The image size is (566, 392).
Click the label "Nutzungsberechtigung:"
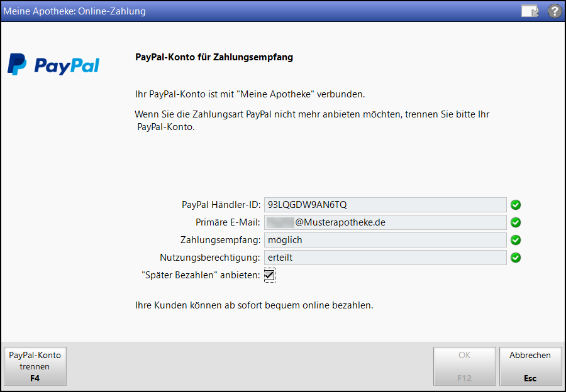click(x=210, y=258)
